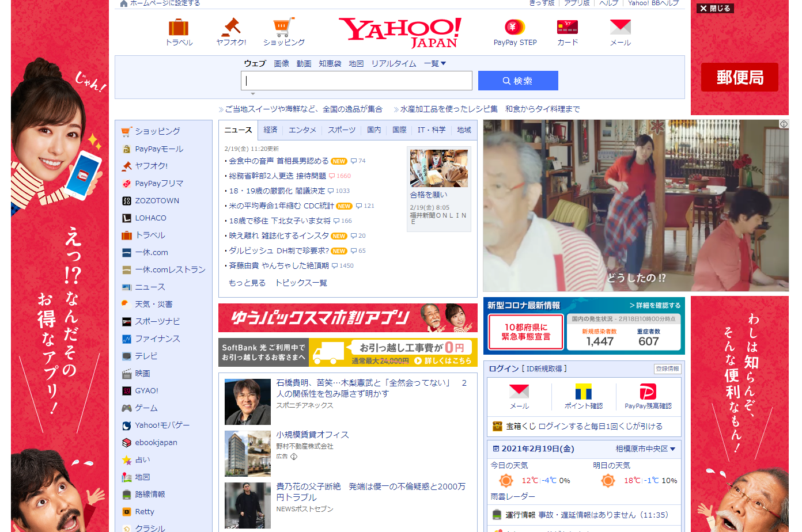Click the SoftBank 光 moving banner
Viewport: 802px width, 532px height.
click(x=347, y=352)
